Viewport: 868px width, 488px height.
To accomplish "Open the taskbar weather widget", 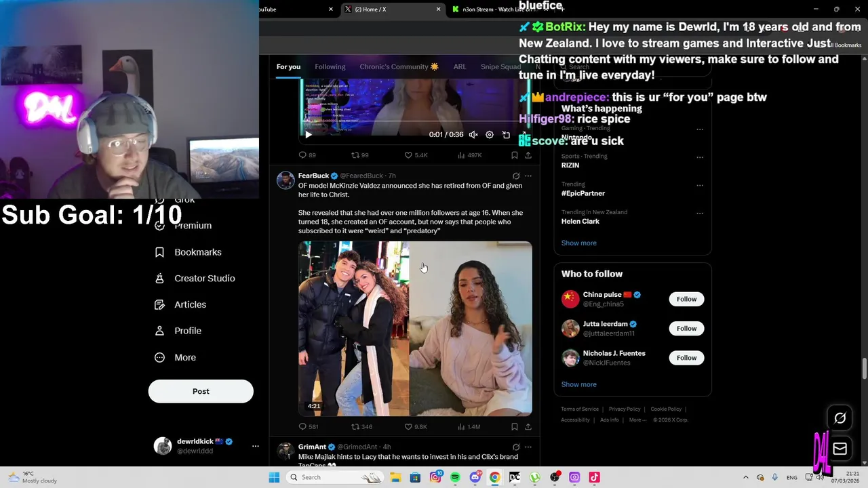I will pos(33,477).
